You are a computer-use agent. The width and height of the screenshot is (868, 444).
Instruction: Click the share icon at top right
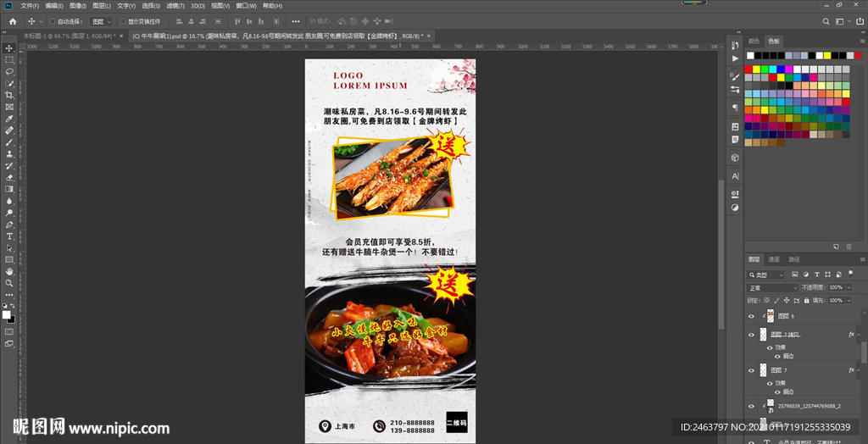[859, 21]
